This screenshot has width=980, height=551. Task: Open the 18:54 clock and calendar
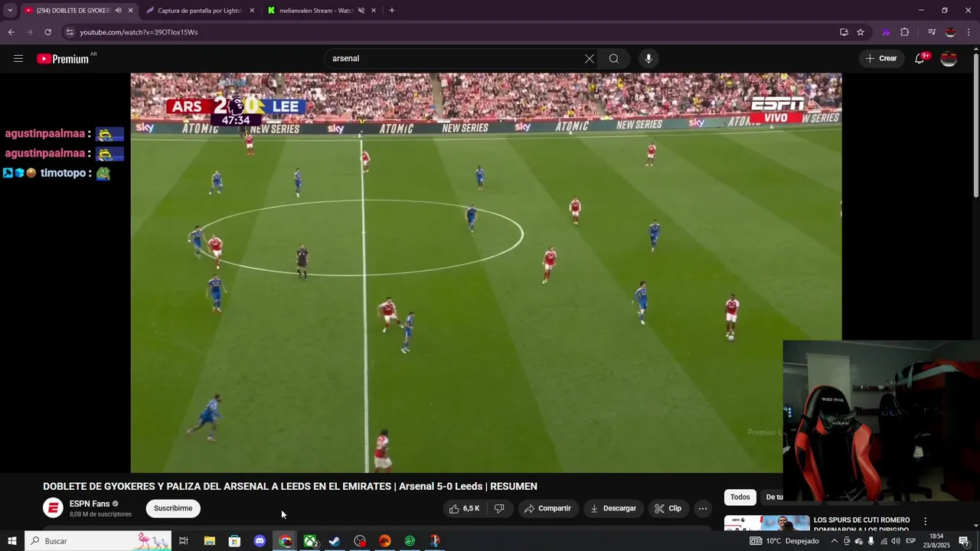(x=936, y=541)
